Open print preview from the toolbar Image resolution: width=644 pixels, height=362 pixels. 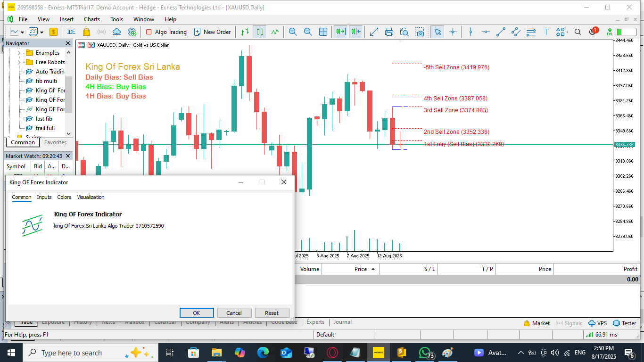(x=404, y=32)
